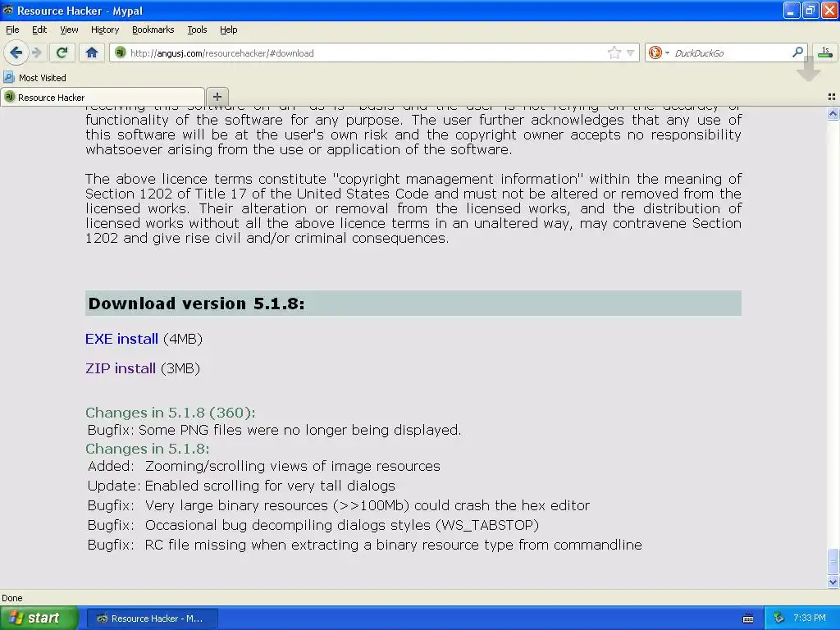
Task: Open the Help menu
Action: pos(228,30)
